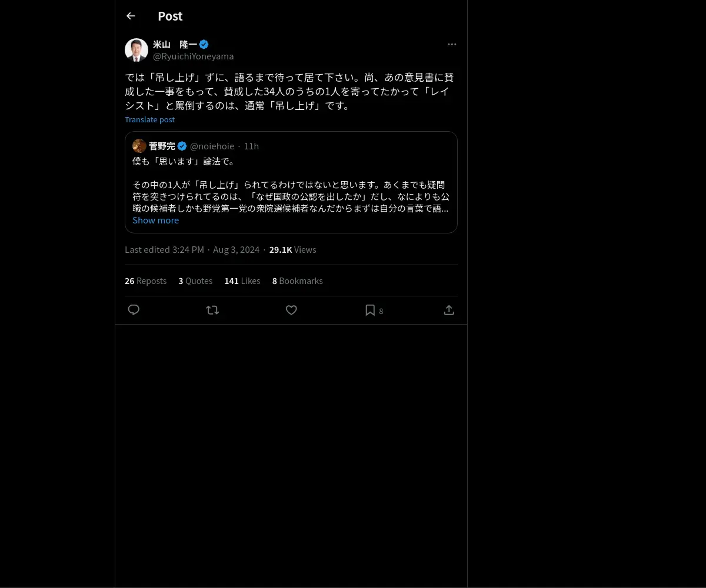Open 菅野完 avatar in quoted post
This screenshot has width=706, height=588.
pos(139,146)
